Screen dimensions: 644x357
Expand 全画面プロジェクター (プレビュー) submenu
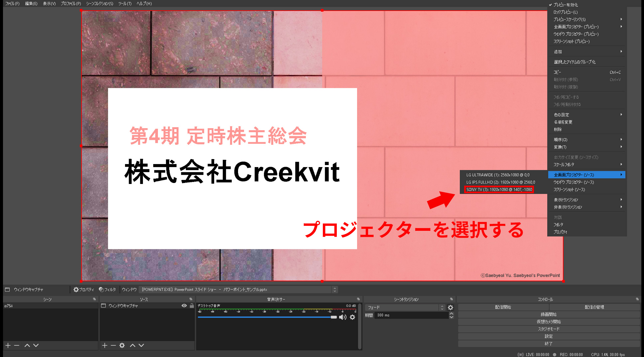tap(586, 27)
